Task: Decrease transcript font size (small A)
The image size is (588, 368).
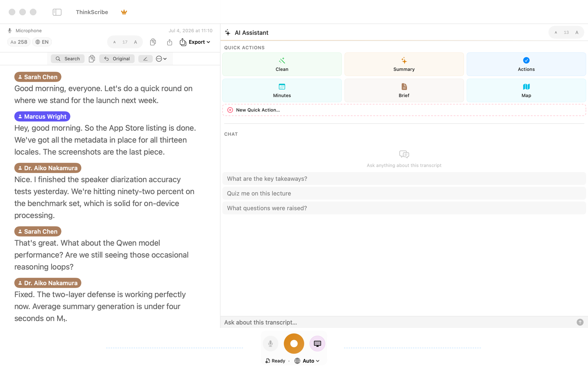Action: (115, 42)
